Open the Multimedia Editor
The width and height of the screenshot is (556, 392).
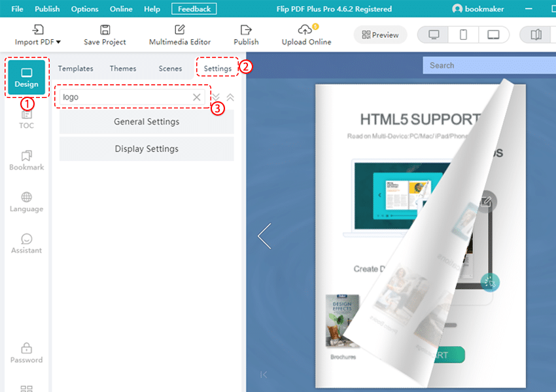(x=180, y=35)
